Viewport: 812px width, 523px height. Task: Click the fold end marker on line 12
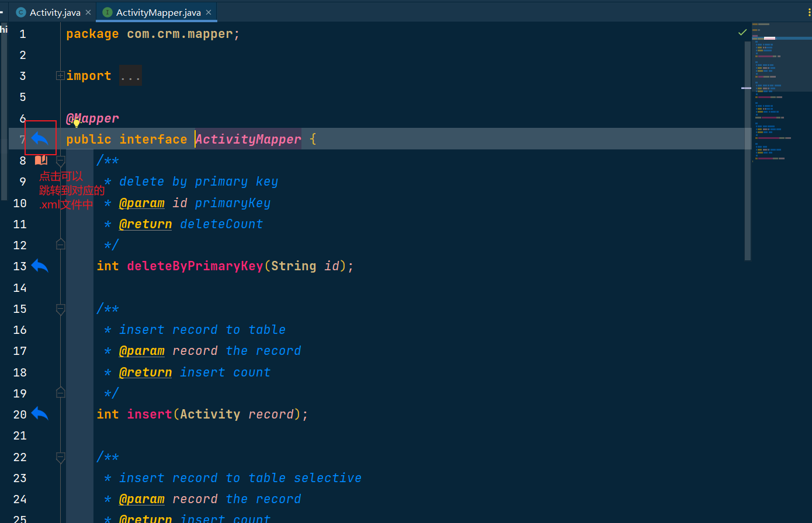click(60, 243)
